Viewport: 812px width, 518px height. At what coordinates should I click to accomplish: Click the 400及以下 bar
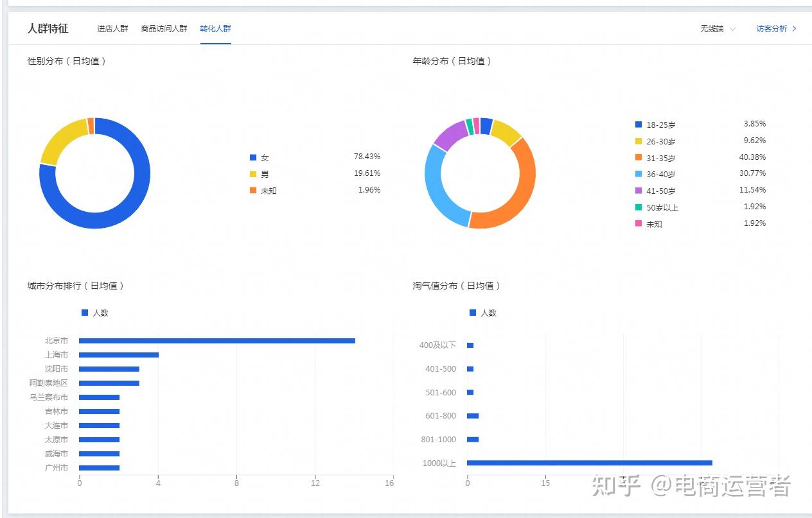pos(470,345)
